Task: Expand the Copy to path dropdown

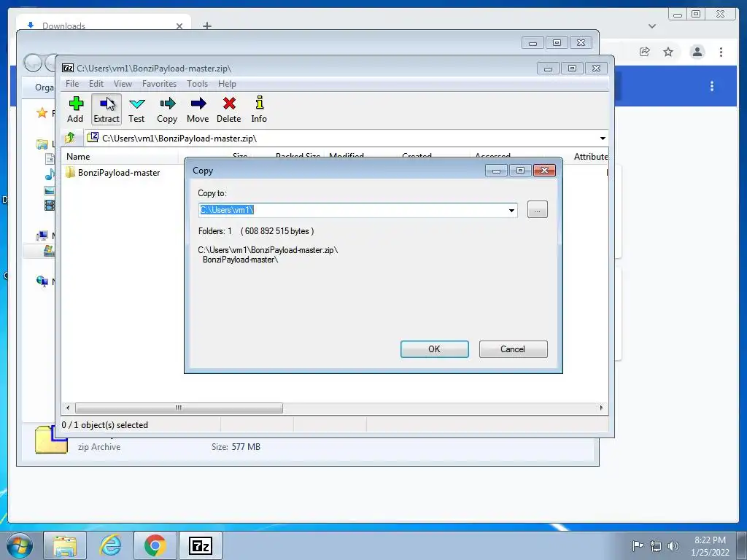Action: click(x=511, y=211)
